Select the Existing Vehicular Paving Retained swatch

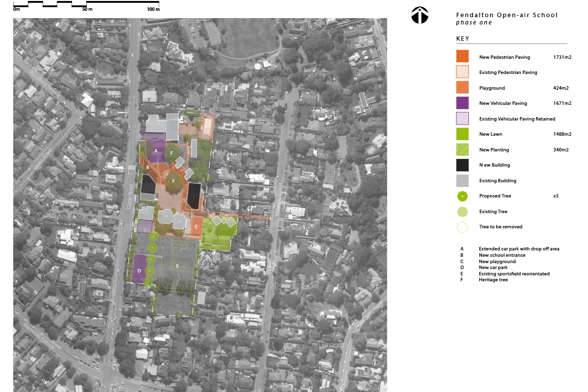click(x=462, y=119)
